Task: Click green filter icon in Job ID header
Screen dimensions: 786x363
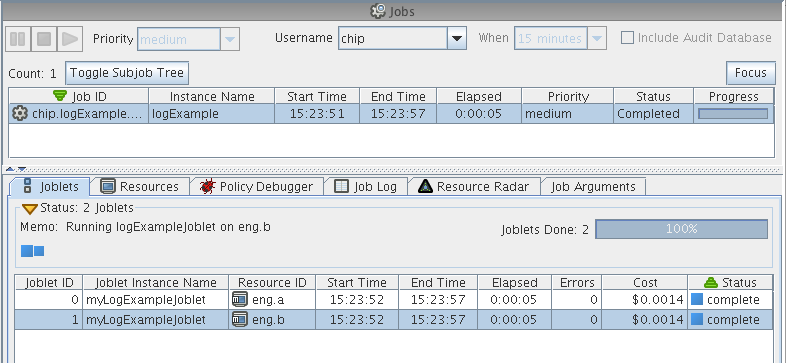Action: (60, 95)
